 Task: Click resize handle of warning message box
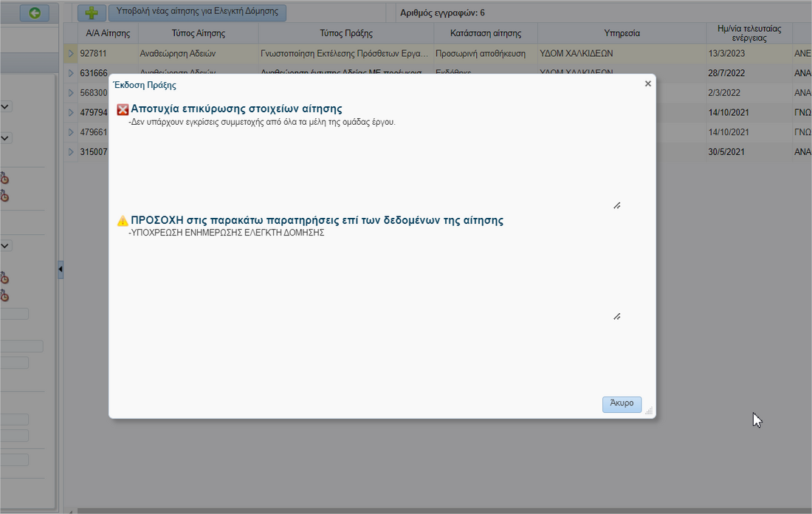point(616,316)
